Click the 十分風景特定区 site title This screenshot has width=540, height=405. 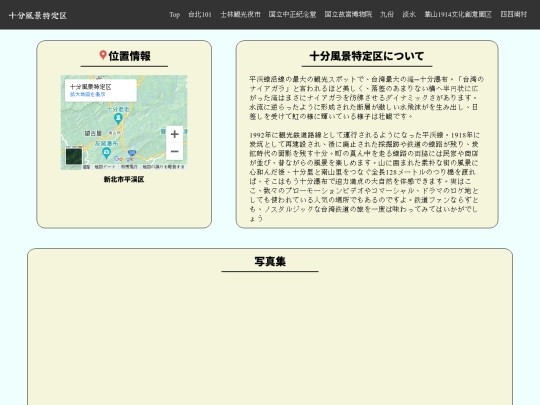[38, 15]
